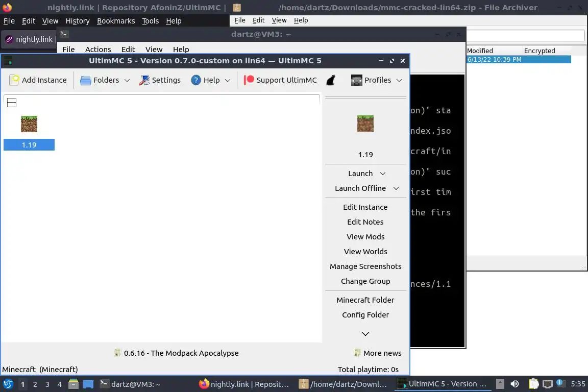This screenshot has width=588, height=392.
Task: Switch to workspace 2
Action: (x=35, y=384)
